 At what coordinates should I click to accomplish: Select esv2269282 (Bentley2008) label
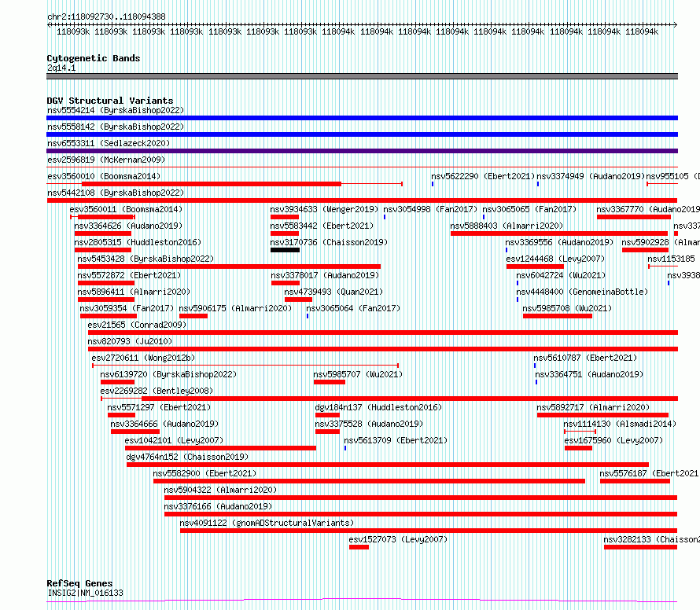point(157,391)
